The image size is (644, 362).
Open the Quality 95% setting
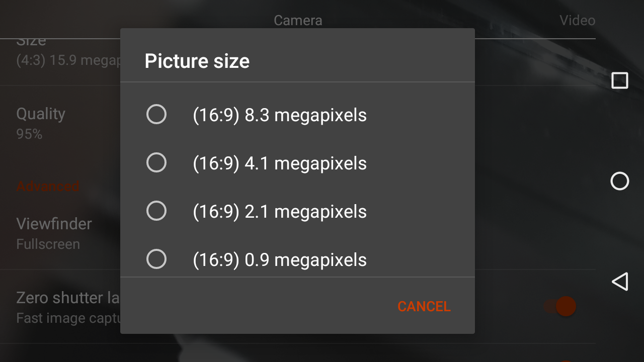(41, 123)
